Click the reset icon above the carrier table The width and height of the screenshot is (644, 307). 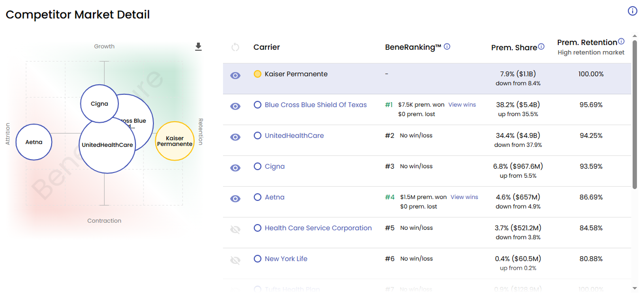235,47
